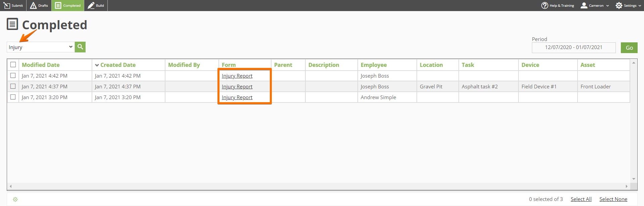Click the Select None link

613,199
